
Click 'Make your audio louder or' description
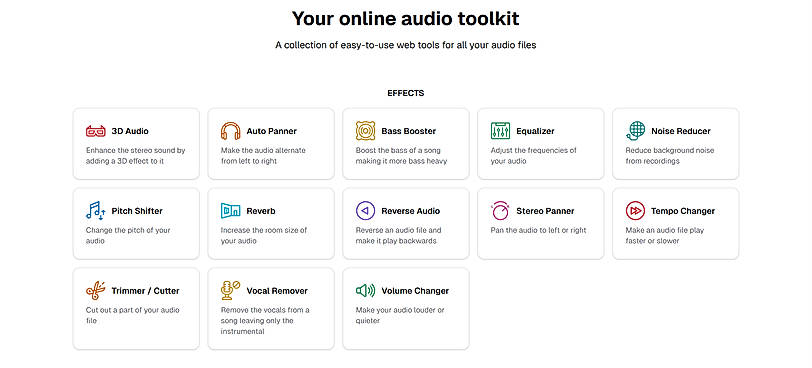tap(400, 310)
